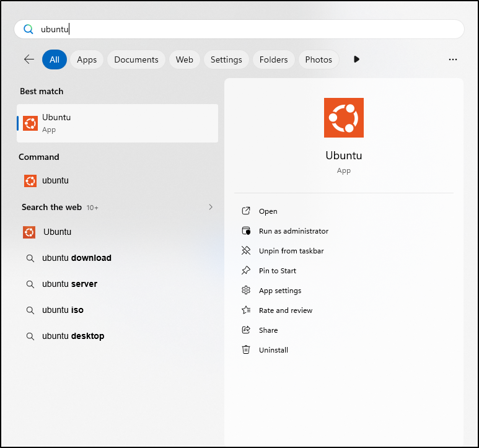Switch to the Settings filter tab
Screen dimensions: 479x448
tap(226, 59)
